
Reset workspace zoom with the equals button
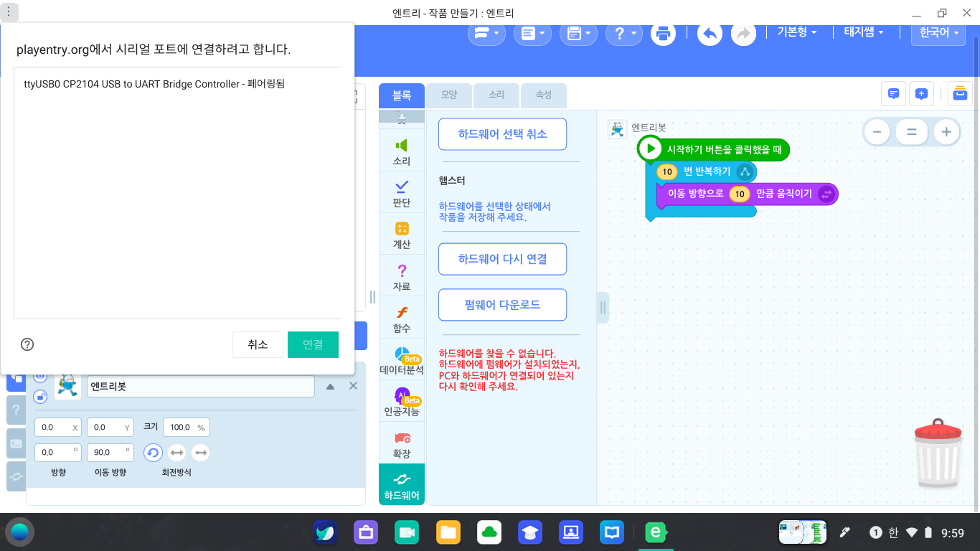[x=911, y=132]
